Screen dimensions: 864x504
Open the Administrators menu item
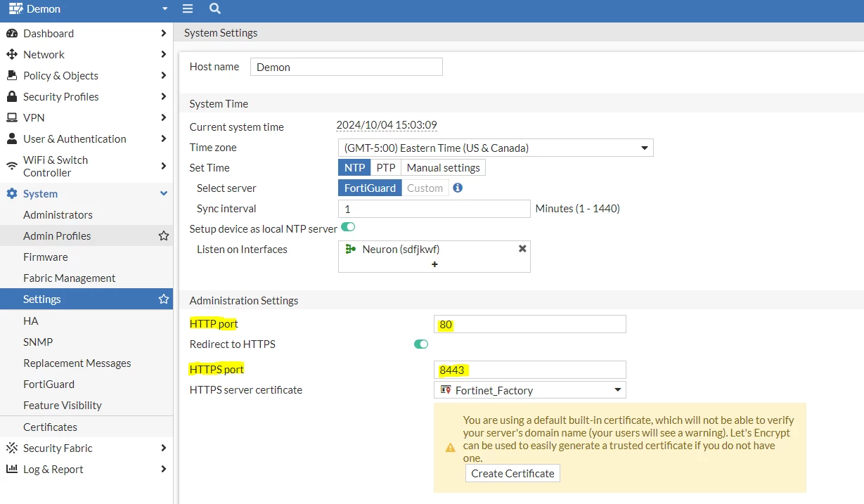pyautogui.click(x=86, y=214)
